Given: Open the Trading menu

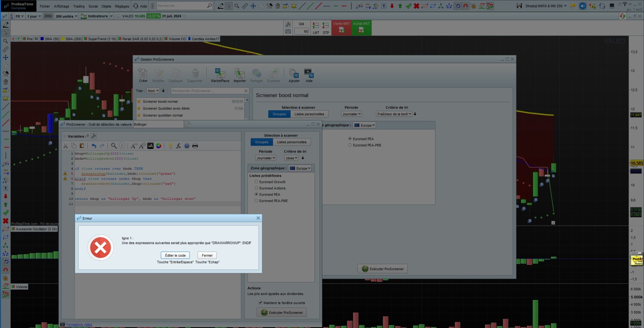Looking at the screenshot, I should pyautogui.click(x=79, y=6).
